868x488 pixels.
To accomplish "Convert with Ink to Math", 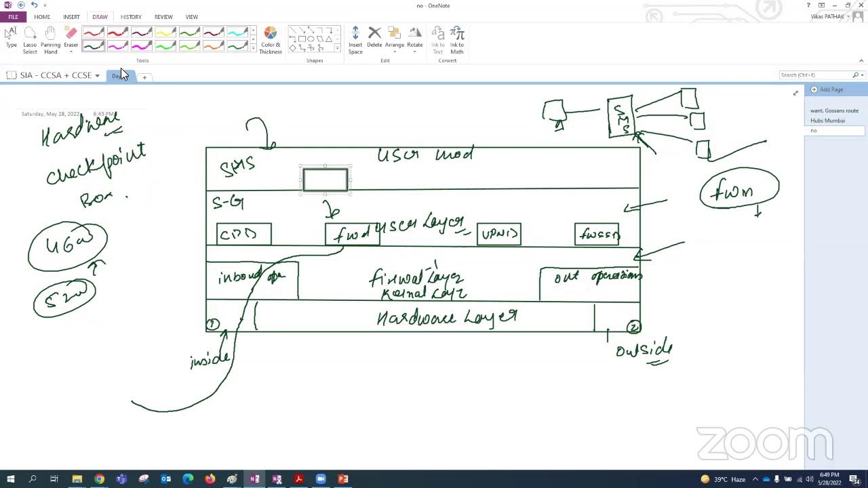I will pyautogui.click(x=457, y=39).
